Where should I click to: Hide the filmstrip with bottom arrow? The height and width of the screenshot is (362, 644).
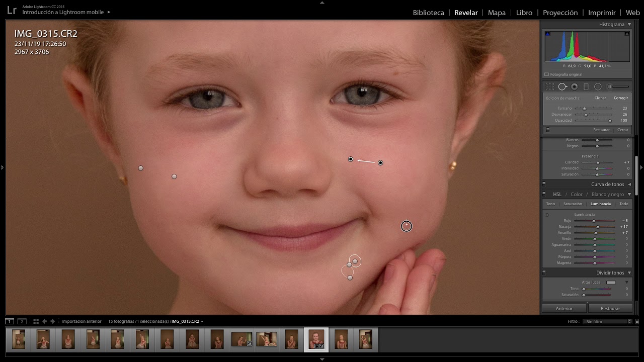[x=322, y=359]
